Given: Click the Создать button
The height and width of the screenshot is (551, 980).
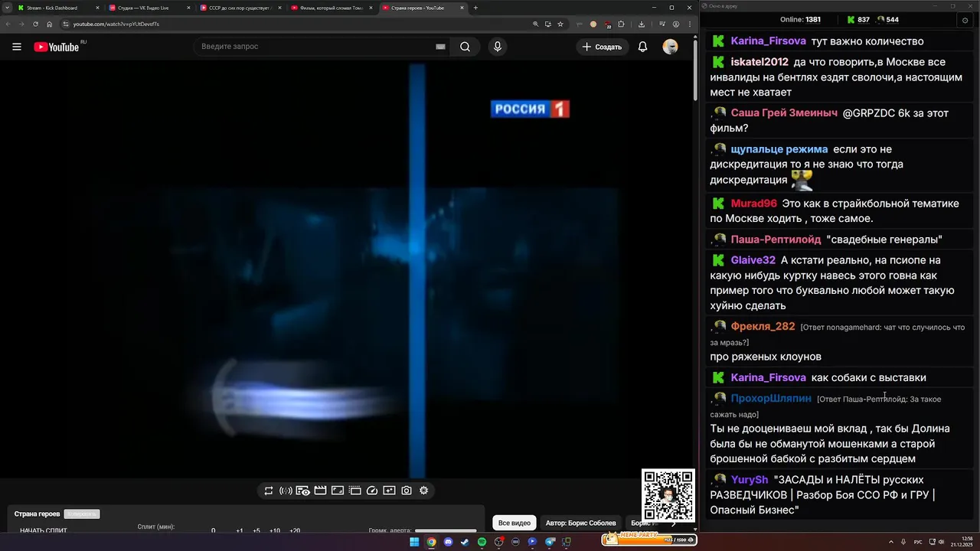Looking at the screenshot, I should click(x=602, y=47).
